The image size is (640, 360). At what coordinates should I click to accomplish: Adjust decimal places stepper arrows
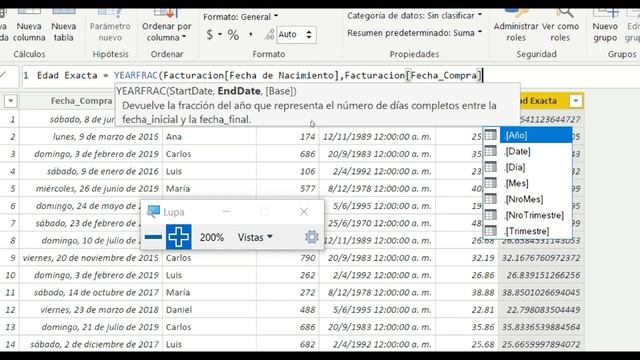click(x=309, y=35)
